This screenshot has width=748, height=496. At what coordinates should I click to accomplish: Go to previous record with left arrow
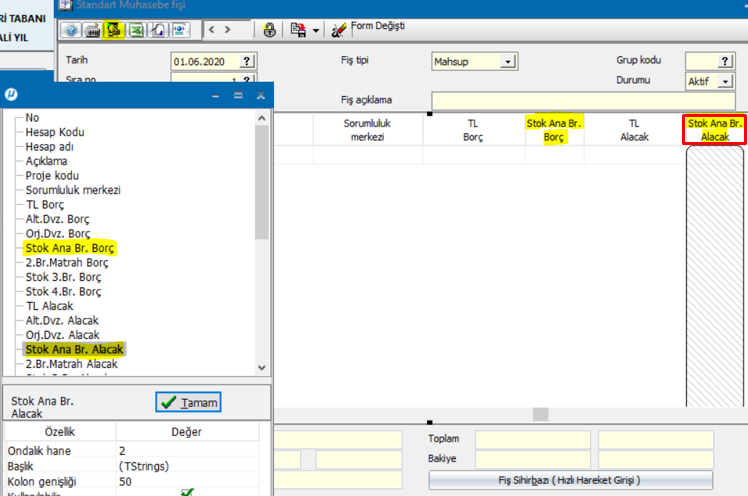tap(213, 30)
